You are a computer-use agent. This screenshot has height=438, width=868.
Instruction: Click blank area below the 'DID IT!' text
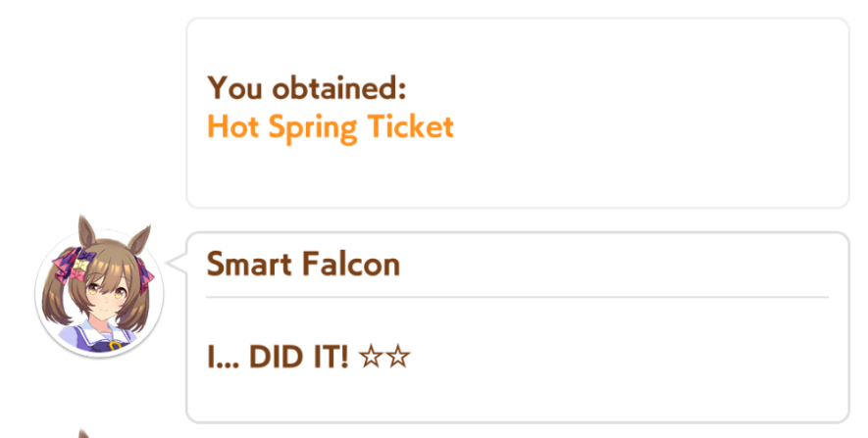(517, 396)
